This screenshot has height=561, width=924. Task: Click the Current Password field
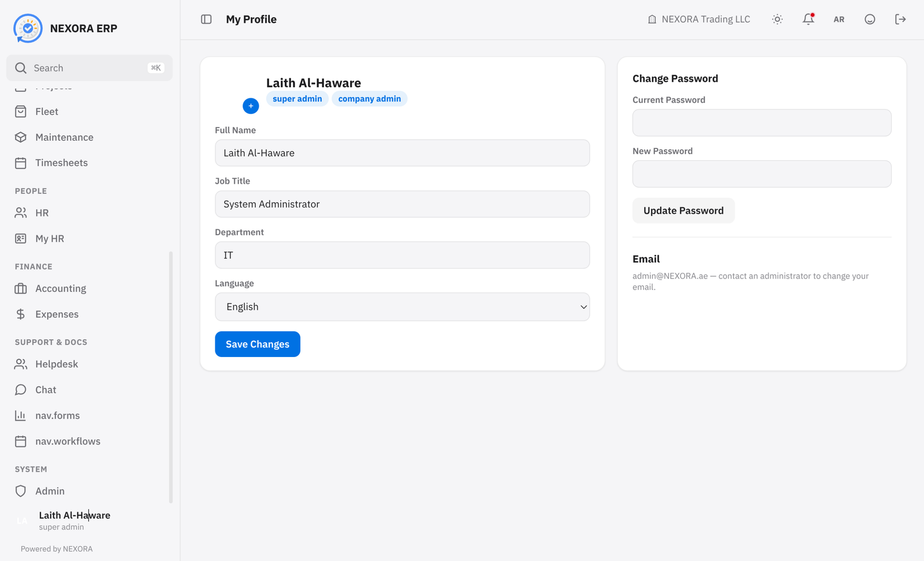(762, 122)
